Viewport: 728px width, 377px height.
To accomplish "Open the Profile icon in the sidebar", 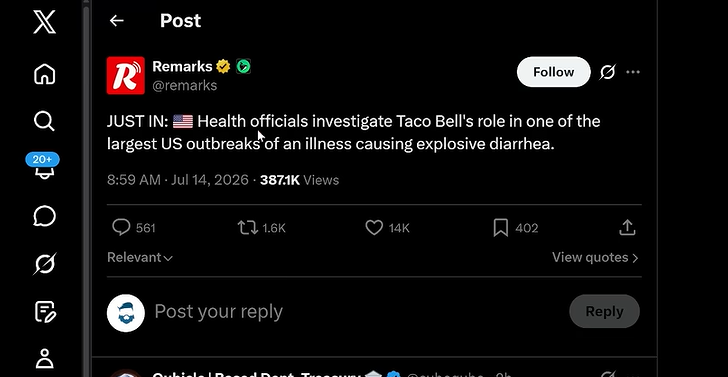I will [45, 358].
